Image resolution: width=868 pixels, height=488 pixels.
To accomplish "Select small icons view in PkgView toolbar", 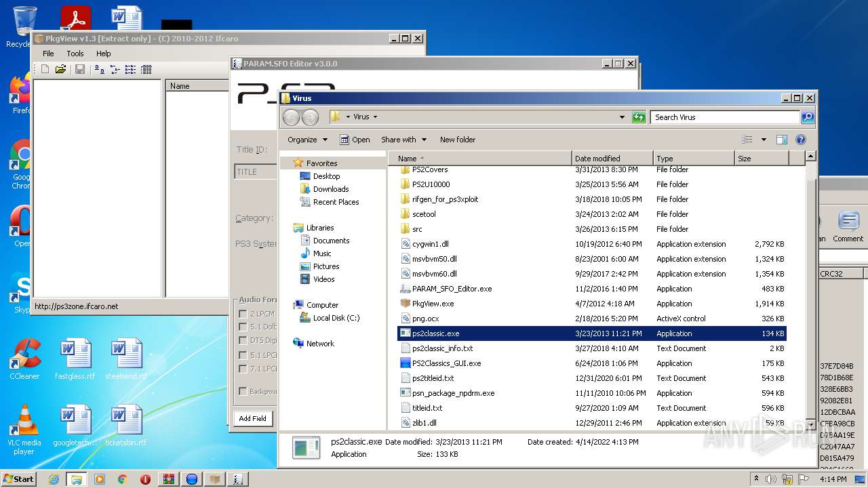I will point(115,69).
